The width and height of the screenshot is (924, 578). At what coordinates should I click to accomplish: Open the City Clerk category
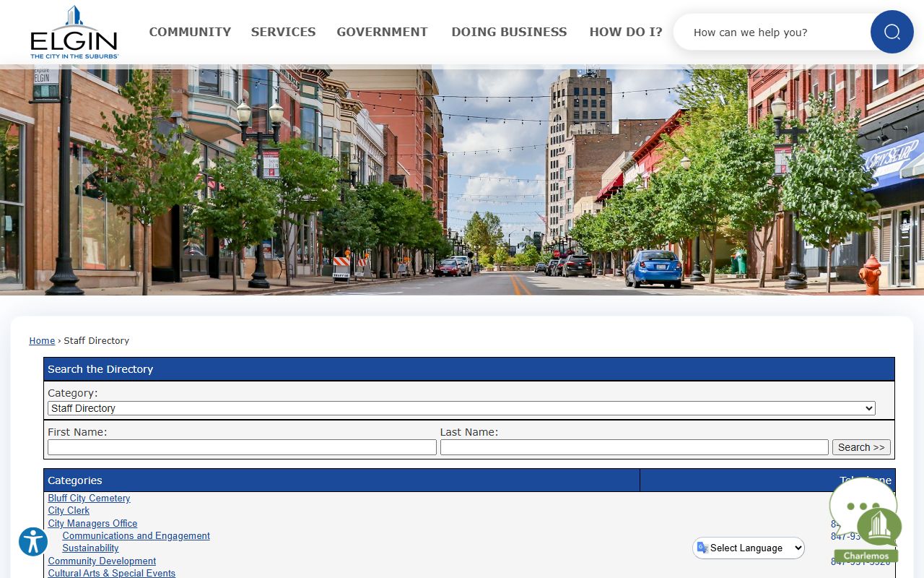click(69, 510)
